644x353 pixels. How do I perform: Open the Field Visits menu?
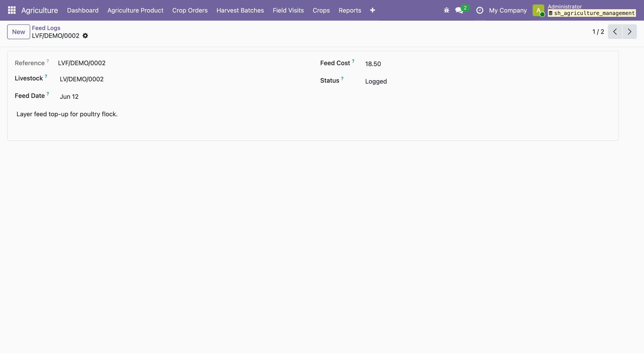click(288, 10)
